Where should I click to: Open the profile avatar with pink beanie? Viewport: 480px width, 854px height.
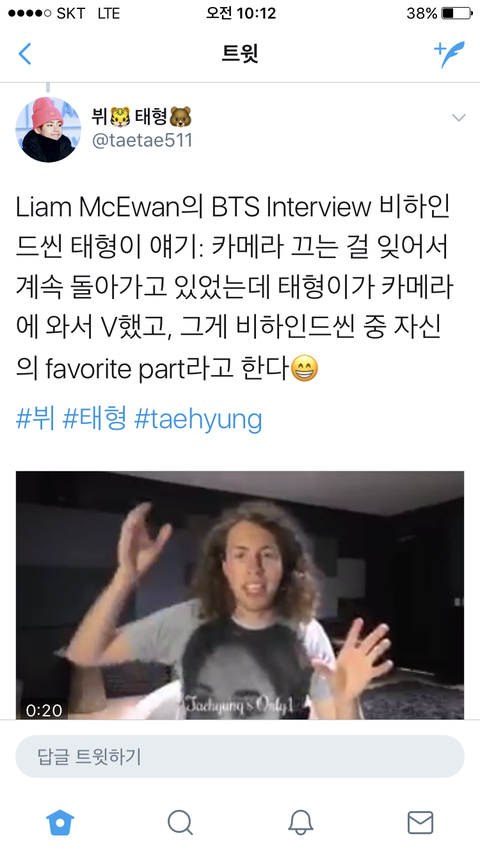click(x=48, y=130)
